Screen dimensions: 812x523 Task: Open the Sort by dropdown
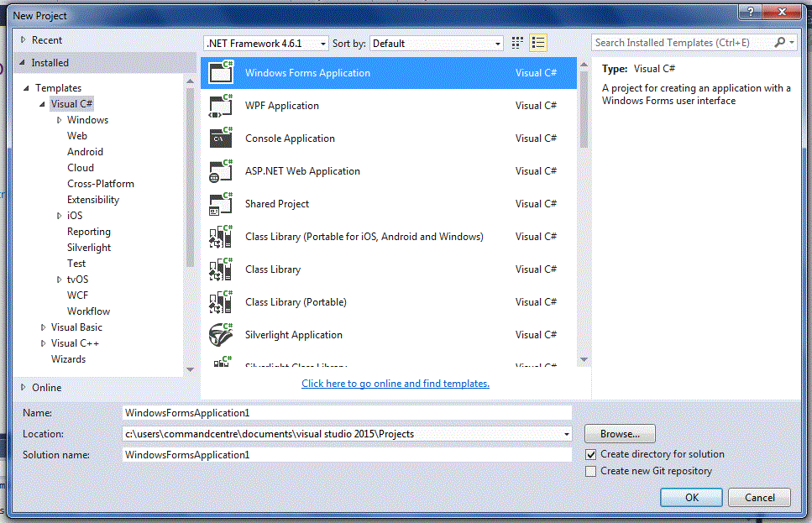pos(437,44)
